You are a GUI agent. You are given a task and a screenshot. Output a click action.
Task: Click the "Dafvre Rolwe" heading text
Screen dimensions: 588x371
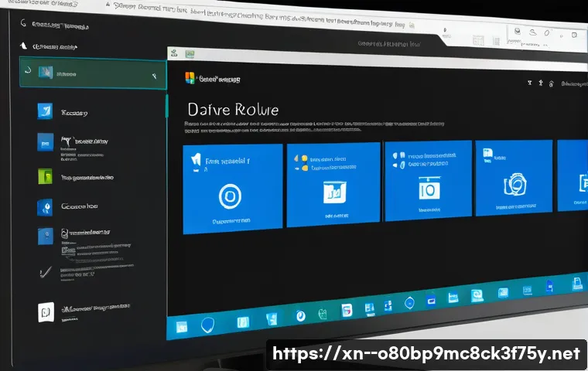pyautogui.click(x=233, y=110)
